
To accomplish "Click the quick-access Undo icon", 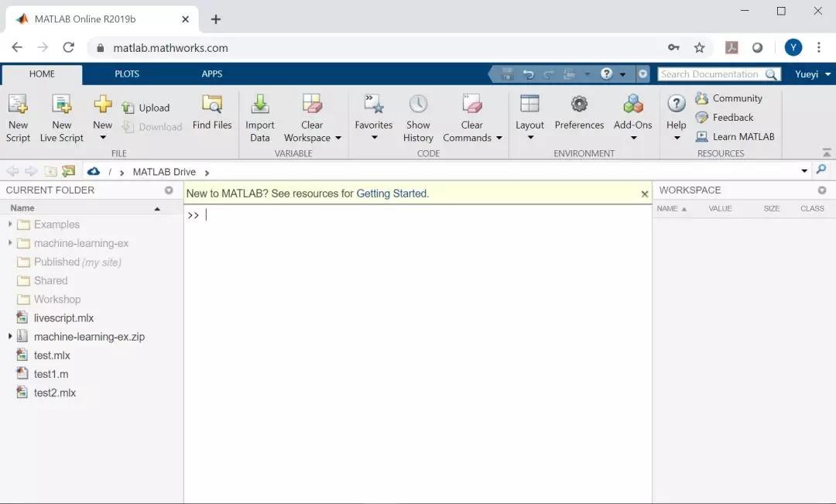I will pyautogui.click(x=528, y=74).
